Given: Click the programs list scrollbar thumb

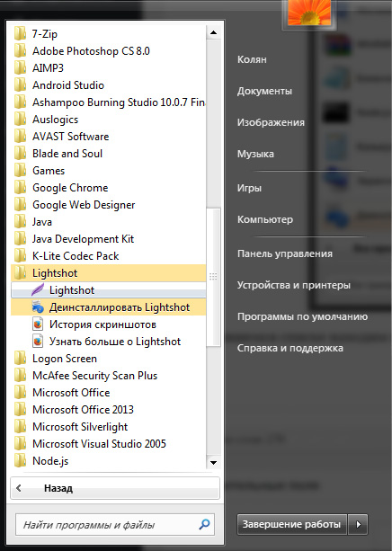Looking at the screenshot, I should [x=213, y=277].
